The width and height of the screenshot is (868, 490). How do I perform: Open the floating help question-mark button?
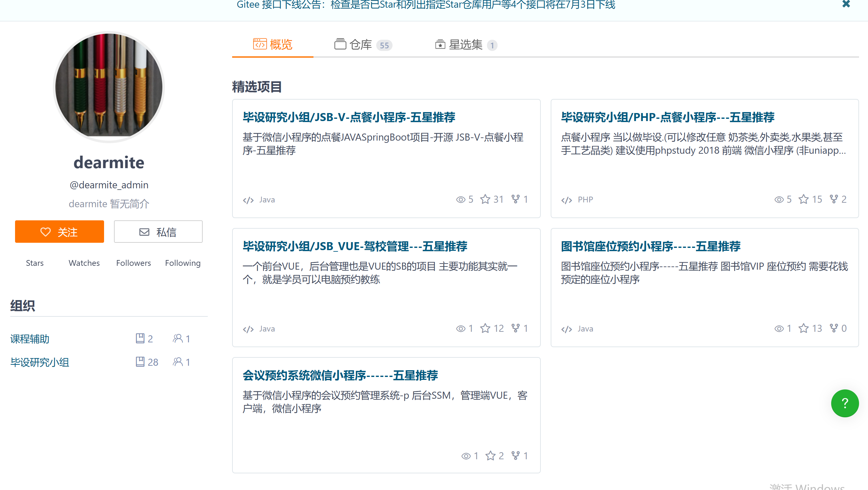(845, 403)
